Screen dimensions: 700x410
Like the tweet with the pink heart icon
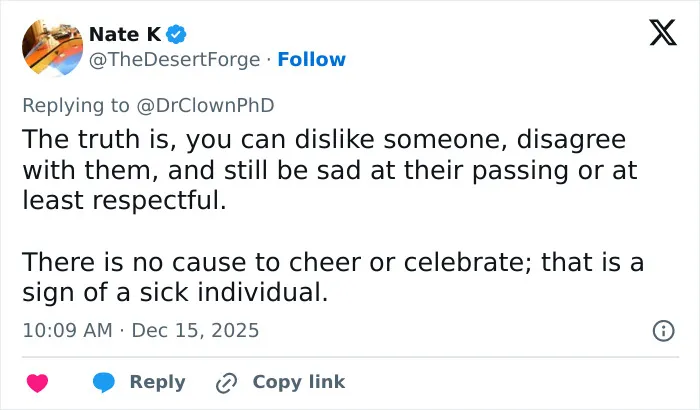[38, 383]
